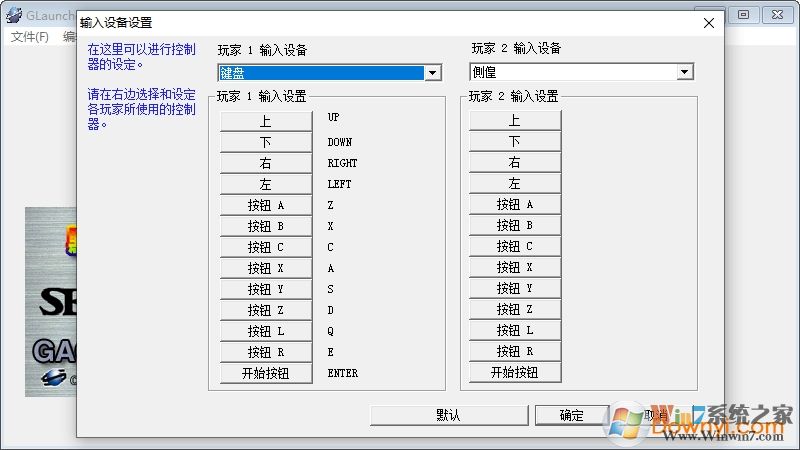Screen dimensions: 800x450
Task: Click Player 1 左 (left) button
Action: point(266,184)
